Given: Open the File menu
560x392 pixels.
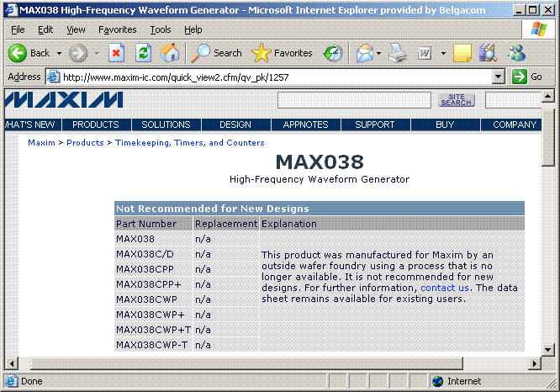Looking at the screenshot, I should 18,29.
